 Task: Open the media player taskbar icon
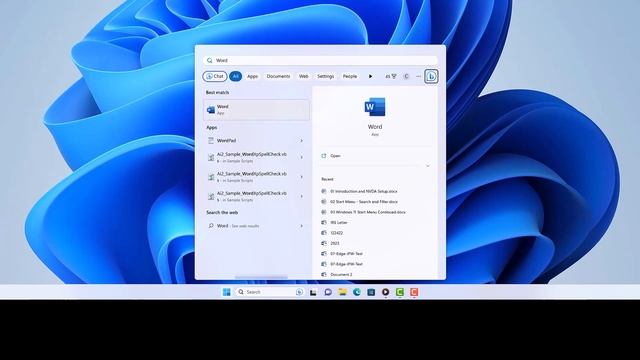pos(385,292)
